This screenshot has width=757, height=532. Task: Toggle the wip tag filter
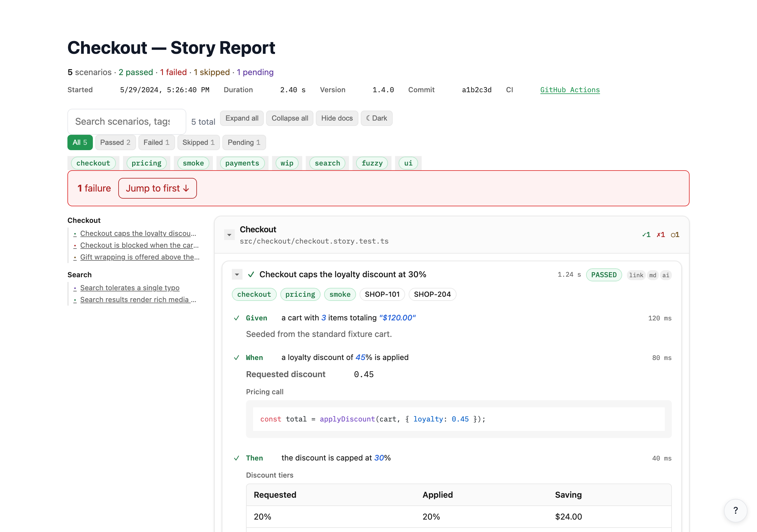pos(287,163)
